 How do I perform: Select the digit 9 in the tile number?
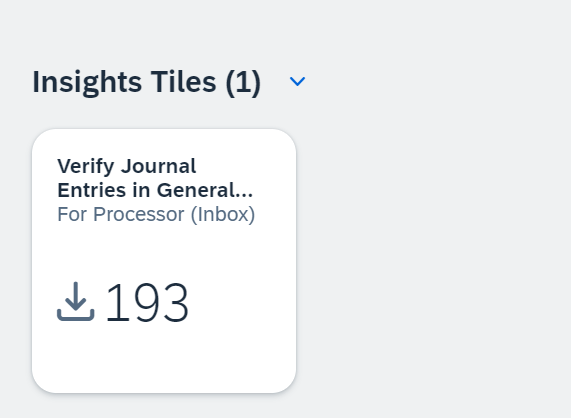pyautogui.click(x=147, y=302)
